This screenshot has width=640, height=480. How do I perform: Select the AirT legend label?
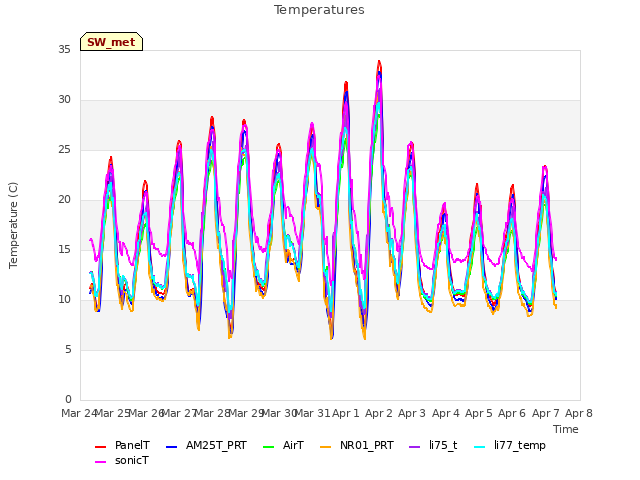coord(293,445)
